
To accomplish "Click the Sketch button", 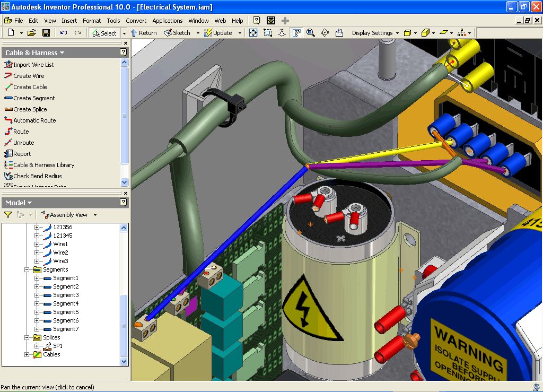I will click(x=177, y=33).
